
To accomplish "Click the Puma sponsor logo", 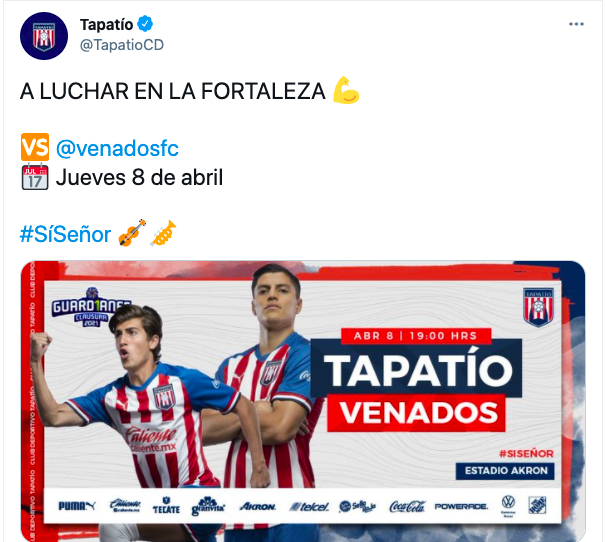I will tap(77, 506).
